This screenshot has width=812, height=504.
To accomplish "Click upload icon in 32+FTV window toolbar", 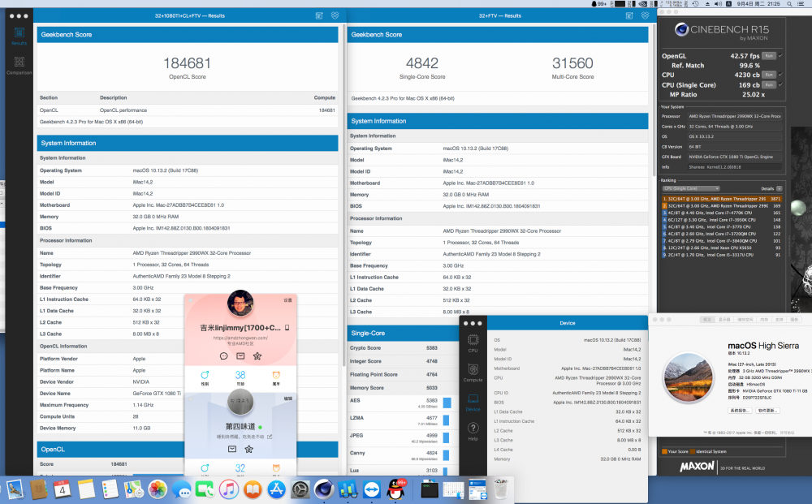I will tap(629, 15).
